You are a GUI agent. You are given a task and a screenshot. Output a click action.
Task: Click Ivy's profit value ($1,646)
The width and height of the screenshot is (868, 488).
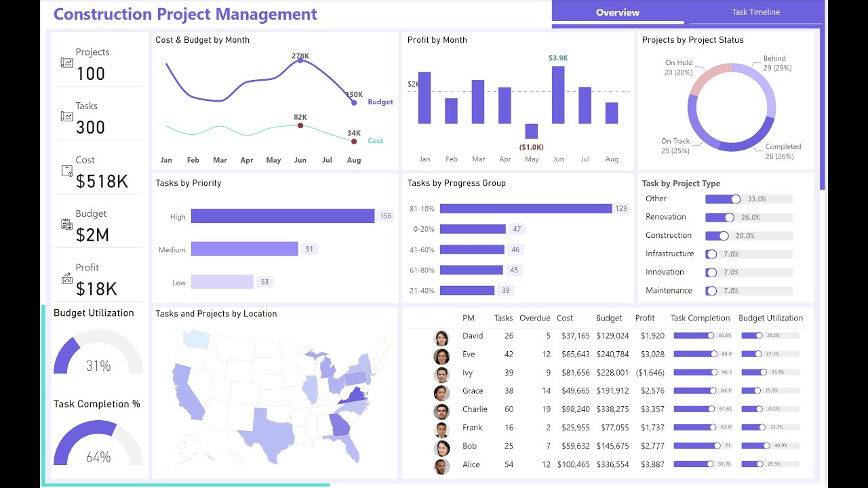650,373
